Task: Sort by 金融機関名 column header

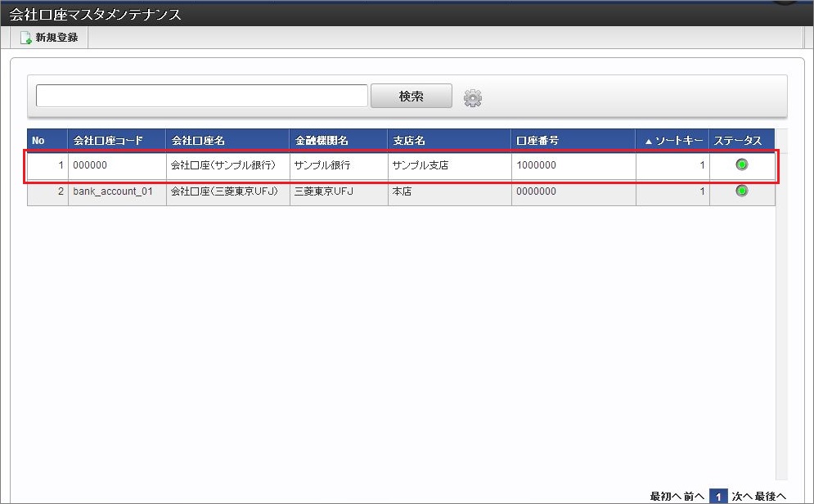Action: [339, 140]
